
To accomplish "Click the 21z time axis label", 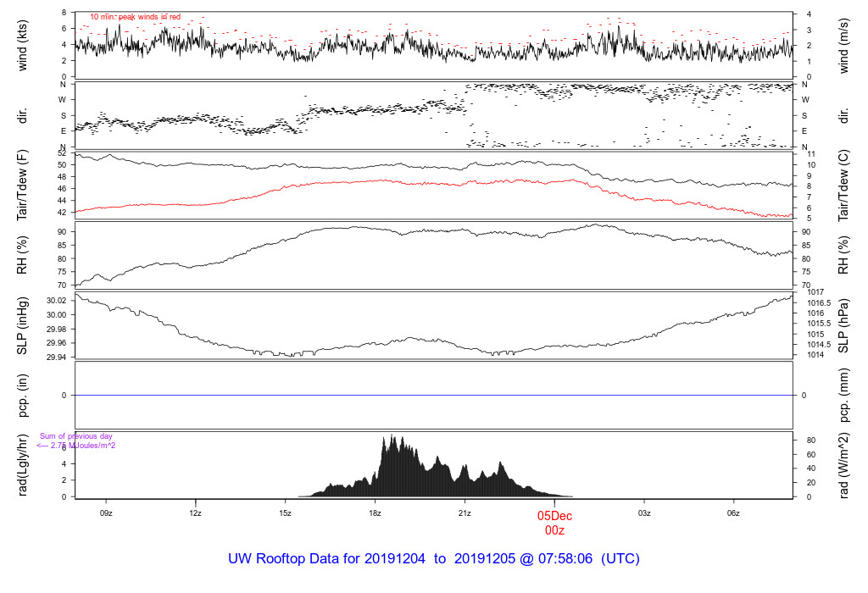I will click(465, 513).
